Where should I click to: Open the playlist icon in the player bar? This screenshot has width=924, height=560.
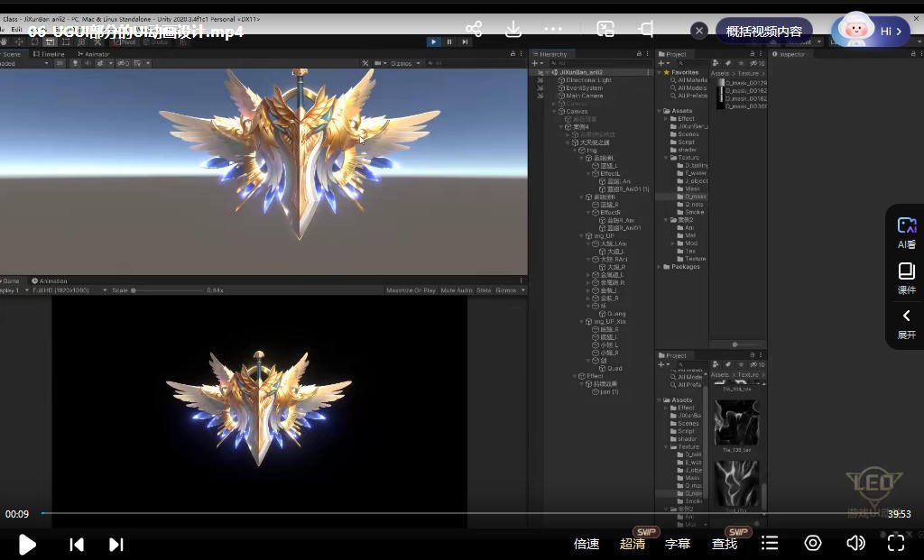[770, 543]
